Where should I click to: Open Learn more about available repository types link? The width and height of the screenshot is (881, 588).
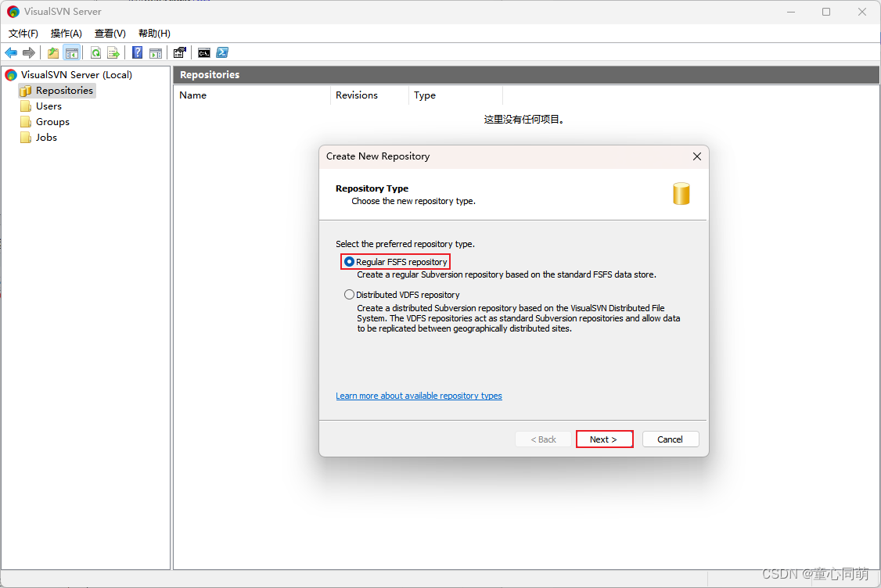point(419,396)
